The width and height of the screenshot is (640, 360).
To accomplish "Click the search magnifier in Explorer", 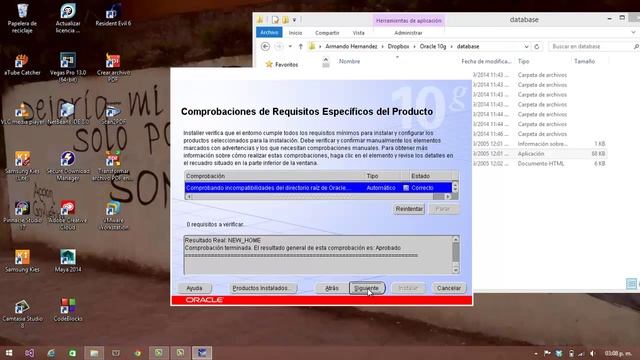I will pos(636,47).
